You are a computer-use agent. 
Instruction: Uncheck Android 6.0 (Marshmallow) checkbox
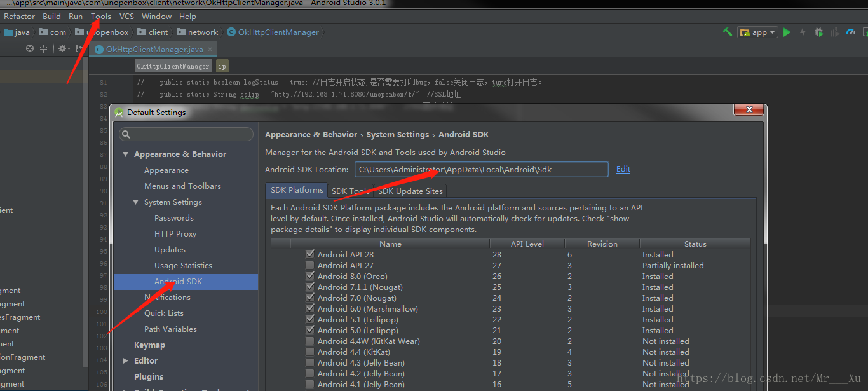pos(309,308)
